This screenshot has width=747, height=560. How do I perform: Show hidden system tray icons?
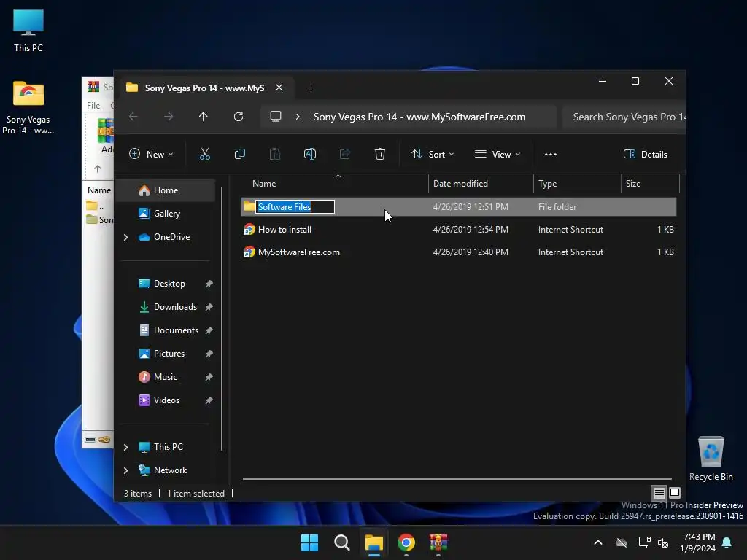coord(598,542)
